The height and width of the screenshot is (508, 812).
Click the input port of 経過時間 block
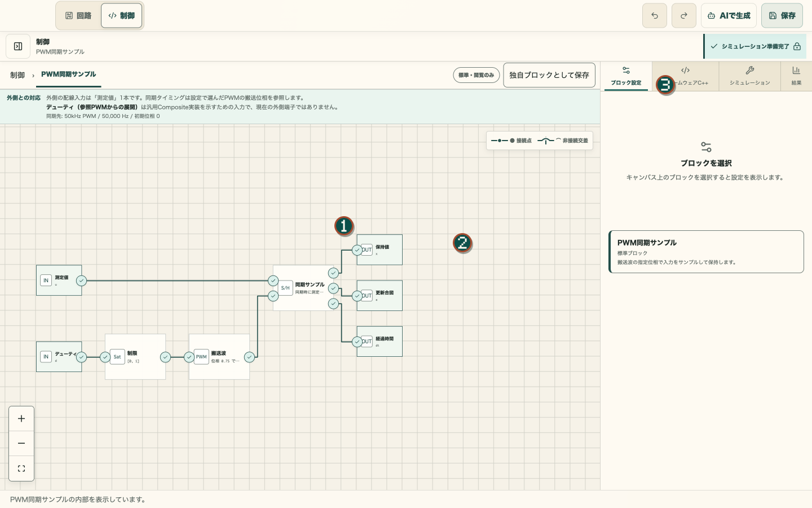357,341
